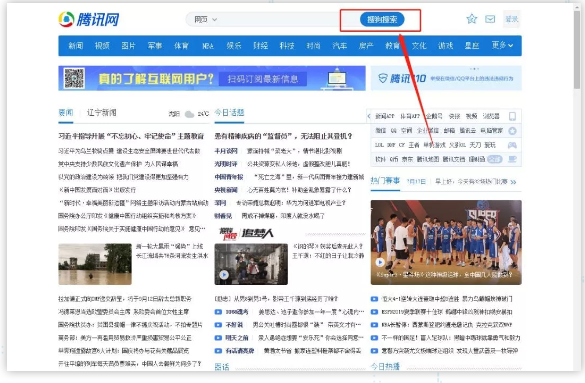Click the QR code on the banner
The image size is (585, 383).
click(x=74, y=78)
